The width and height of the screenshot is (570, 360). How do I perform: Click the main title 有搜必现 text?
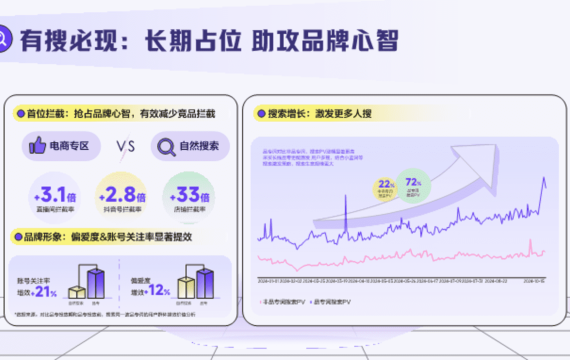coord(69,40)
